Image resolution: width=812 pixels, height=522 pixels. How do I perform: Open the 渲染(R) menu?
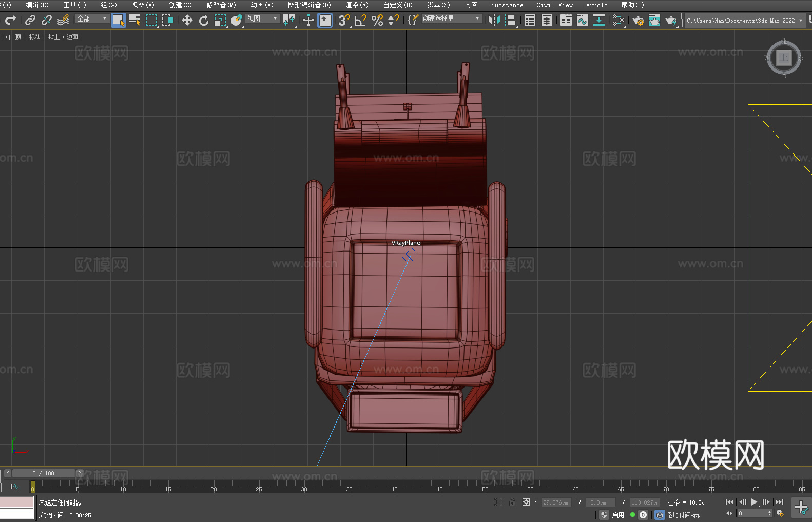(357, 5)
